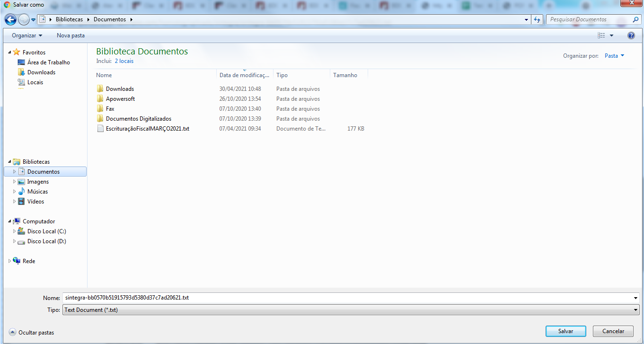This screenshot has width=644, height=344.
Task: Click the Back navigation arrow button
Action: point(10,20)
